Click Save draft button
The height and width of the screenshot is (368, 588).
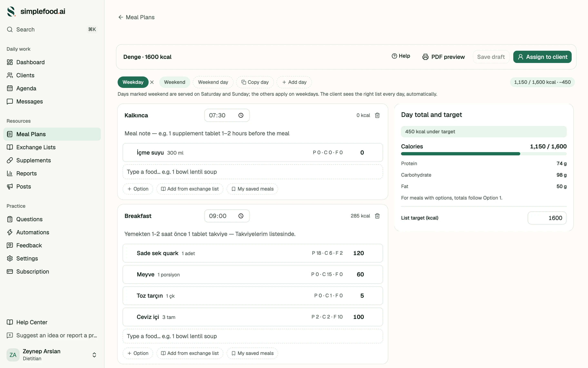pyautogui.click(x=491, y=57)
